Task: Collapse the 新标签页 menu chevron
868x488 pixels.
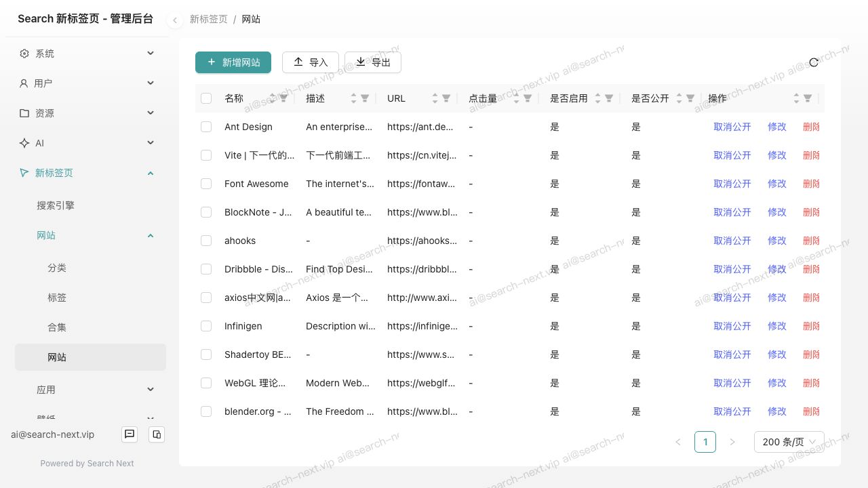Action: [151, 173]
